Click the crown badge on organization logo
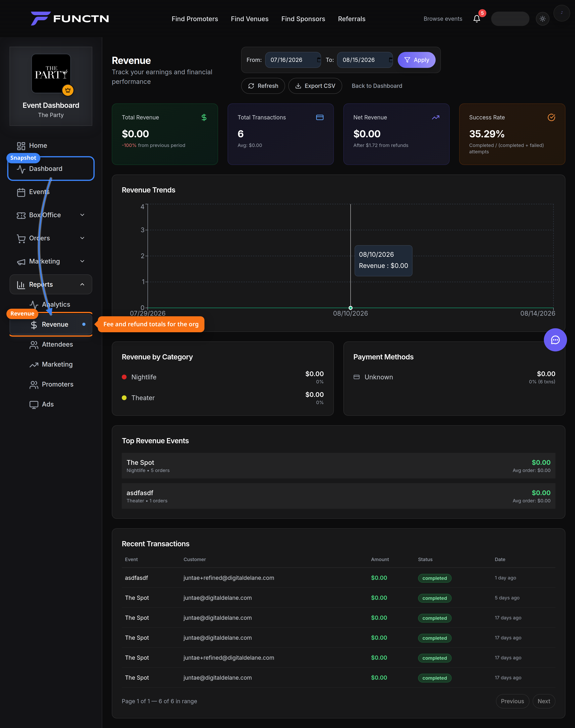The image size is (575, 728). (68, 90)
